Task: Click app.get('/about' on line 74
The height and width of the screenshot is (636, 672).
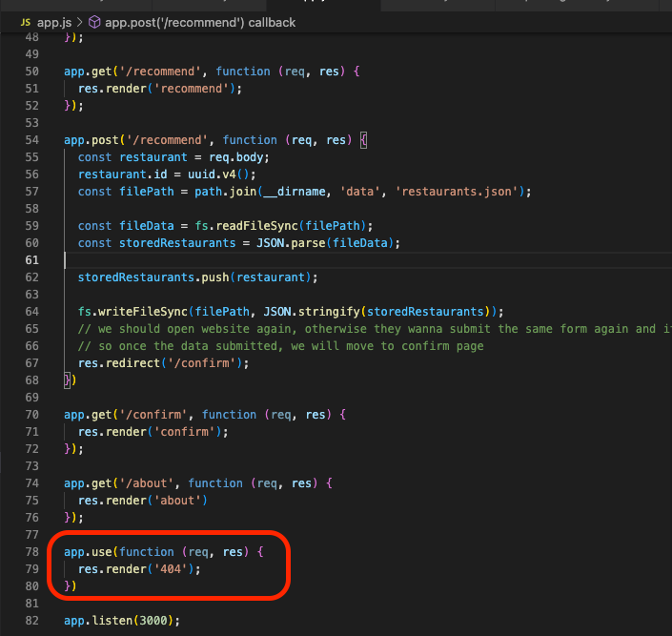Action: pyautogui.click(x=119, y=482)
